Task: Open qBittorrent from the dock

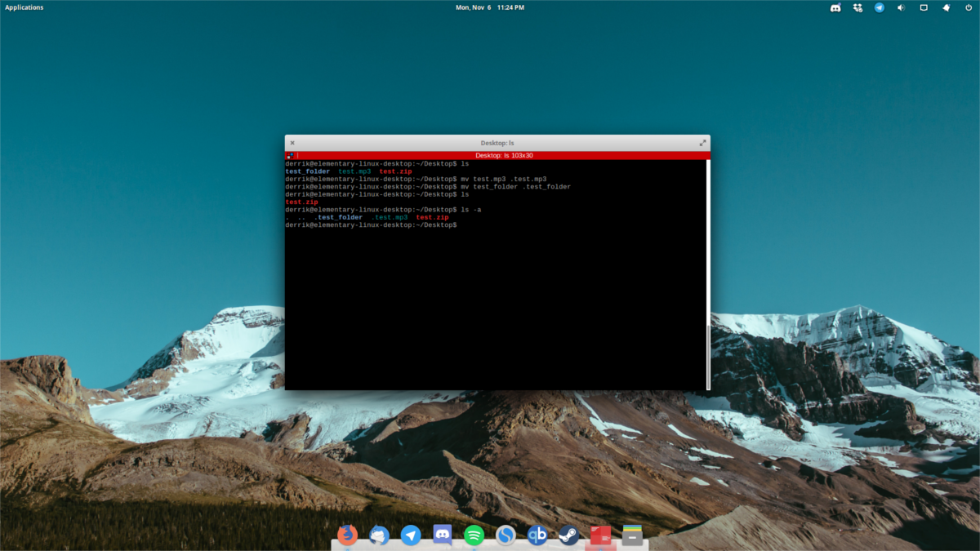Action: tap(537, 535)
